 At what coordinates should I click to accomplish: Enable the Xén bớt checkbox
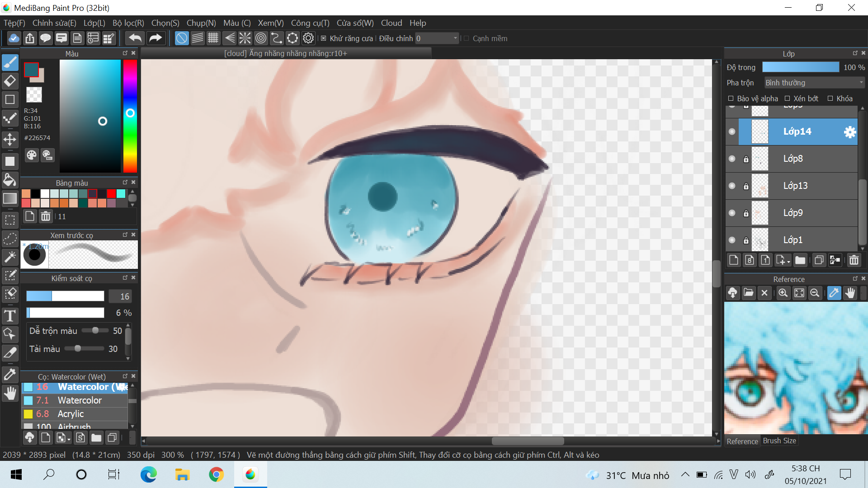click(787, 99)
